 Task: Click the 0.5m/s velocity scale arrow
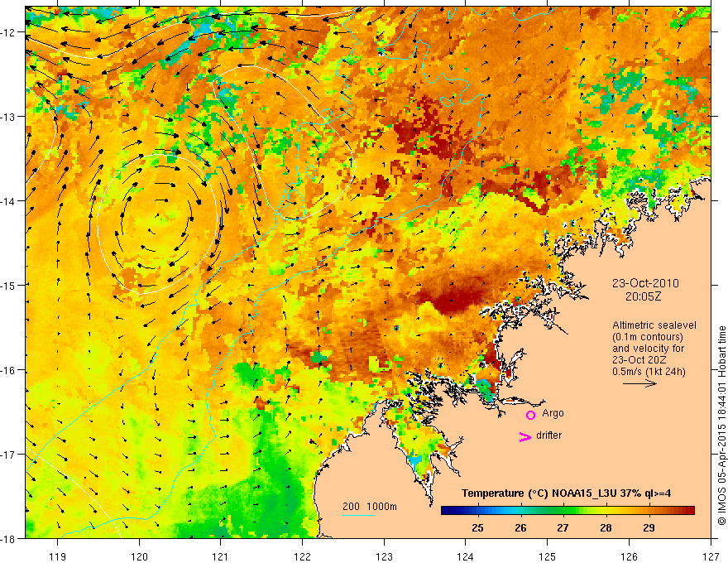pyautogui.click(x=639, y=383)
